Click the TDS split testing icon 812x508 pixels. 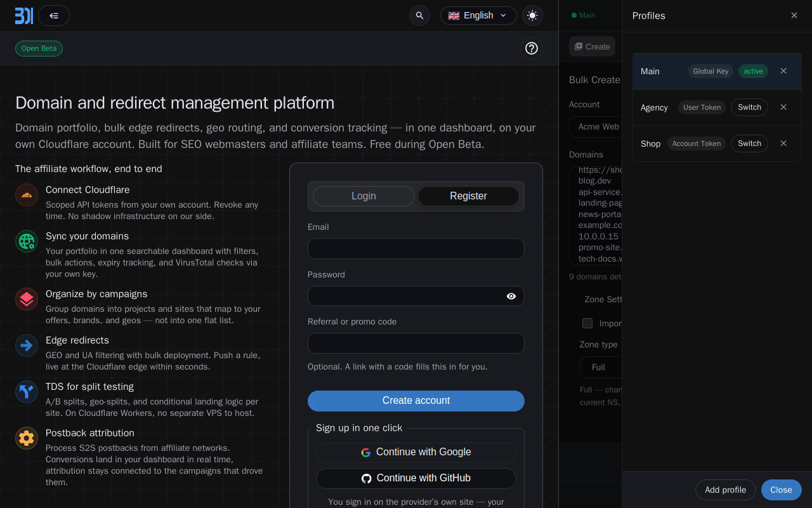click(x=27, y=392)
